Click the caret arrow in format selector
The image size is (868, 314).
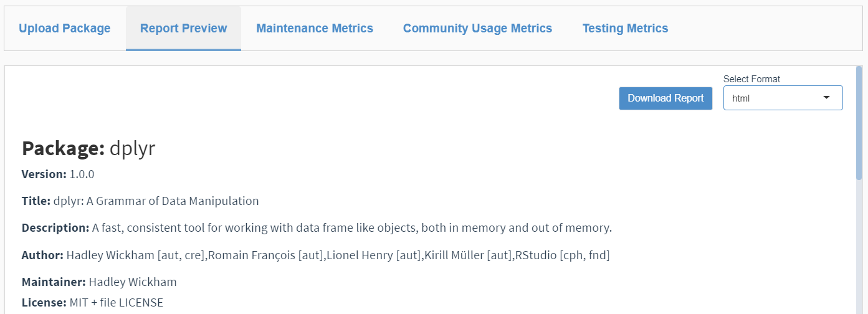[826, 98]
